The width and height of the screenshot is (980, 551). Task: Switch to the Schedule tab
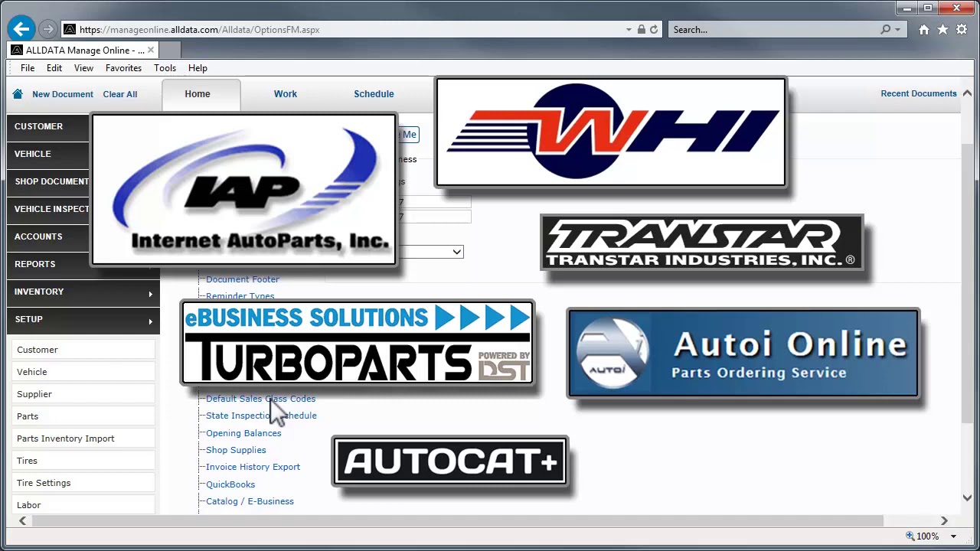click(x=374, y=94)
